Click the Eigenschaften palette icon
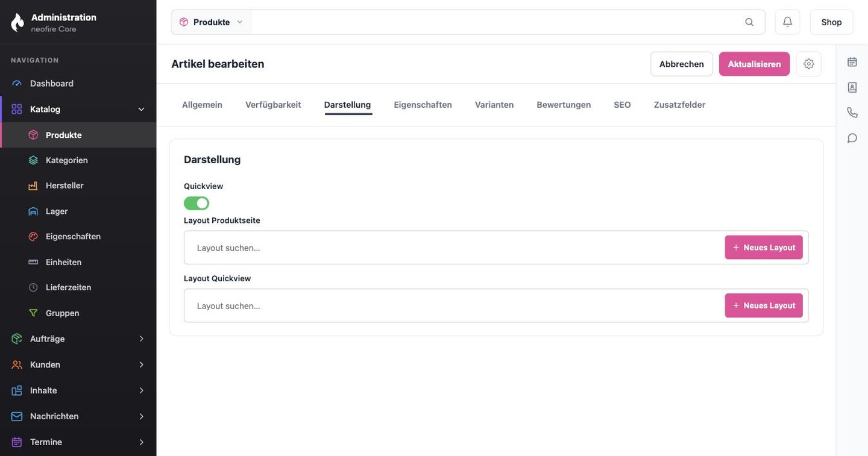This screenshot has width=868, height=456. pyautogui.click(x=33, y=237)
